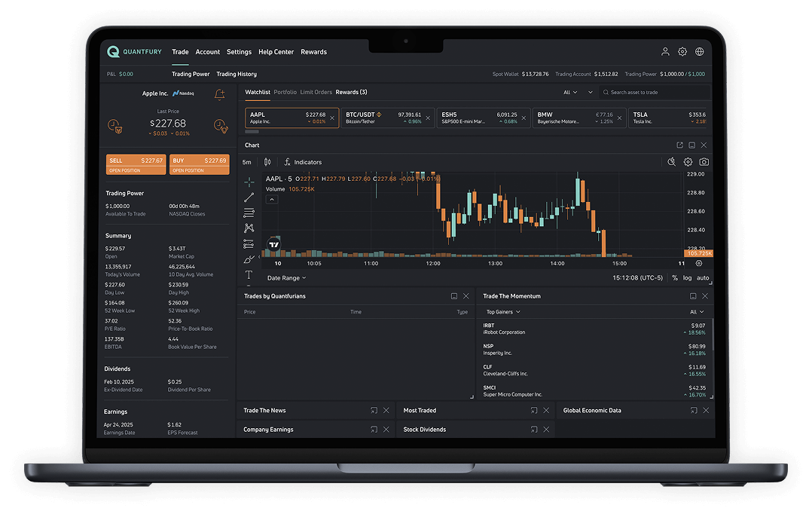
Task: Maximize the Trade The Momentum panel
Action: pos(693,296)
